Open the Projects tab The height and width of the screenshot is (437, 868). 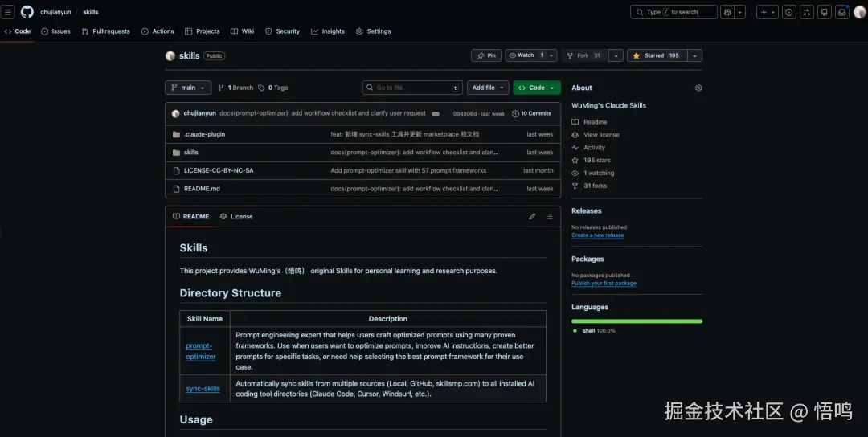click(x=203, y=31)
